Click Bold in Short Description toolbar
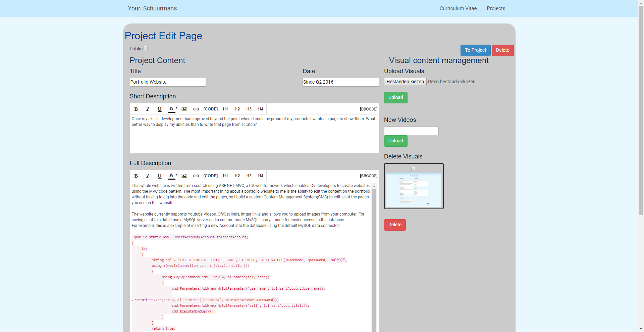 tap(136, 109)
